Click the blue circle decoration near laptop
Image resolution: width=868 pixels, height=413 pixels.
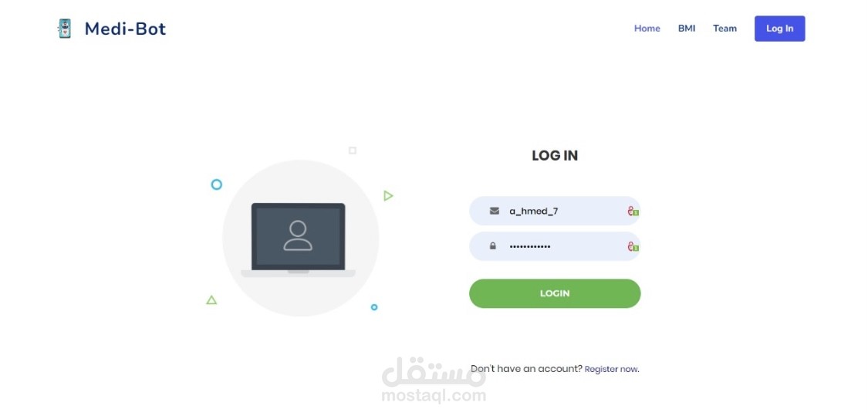(x=217, y=184)
